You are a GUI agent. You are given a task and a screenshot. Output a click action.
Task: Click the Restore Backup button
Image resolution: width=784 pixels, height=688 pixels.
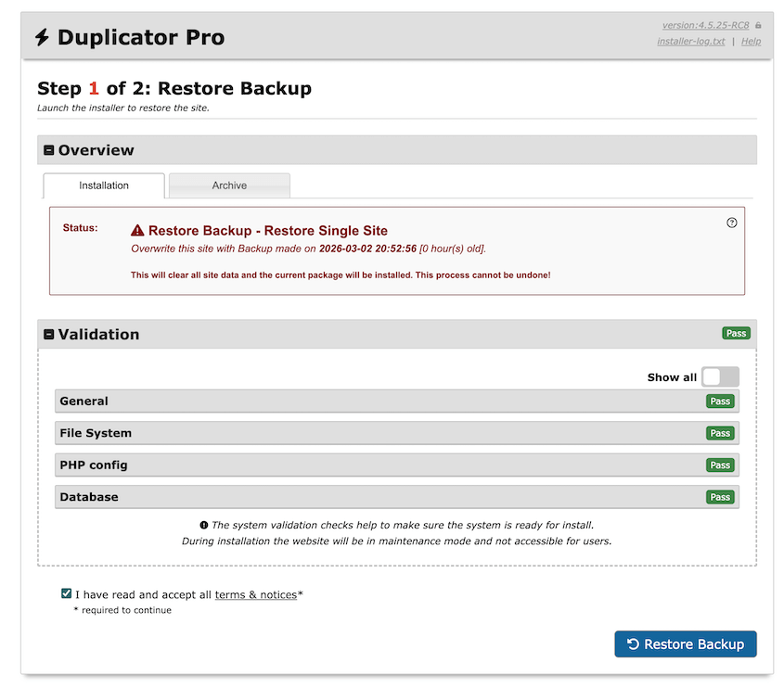point(685,643)
